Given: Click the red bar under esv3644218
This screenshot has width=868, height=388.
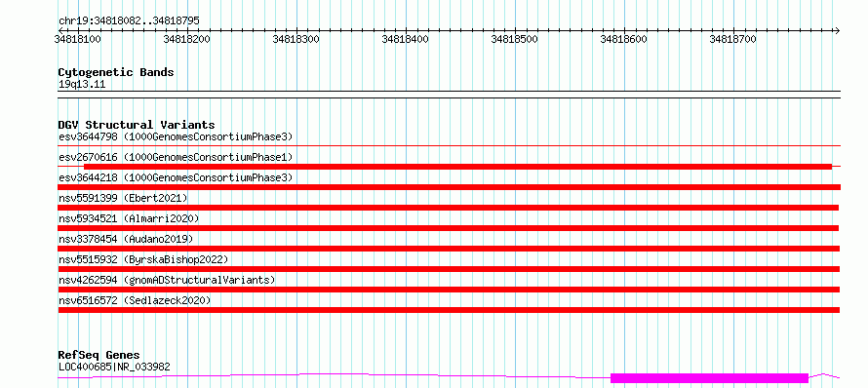Looking at the screenshot, I should point(449,187).
